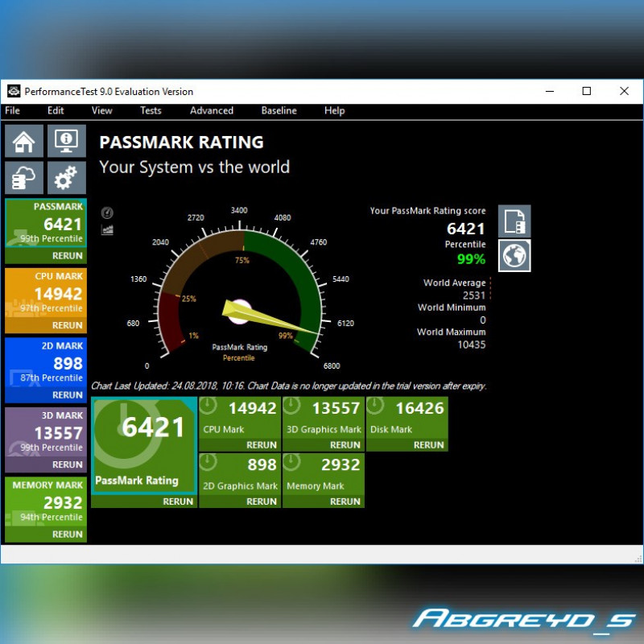Open the Tests menu
This screenshot has width=644, height=644.
pos(151,110)
